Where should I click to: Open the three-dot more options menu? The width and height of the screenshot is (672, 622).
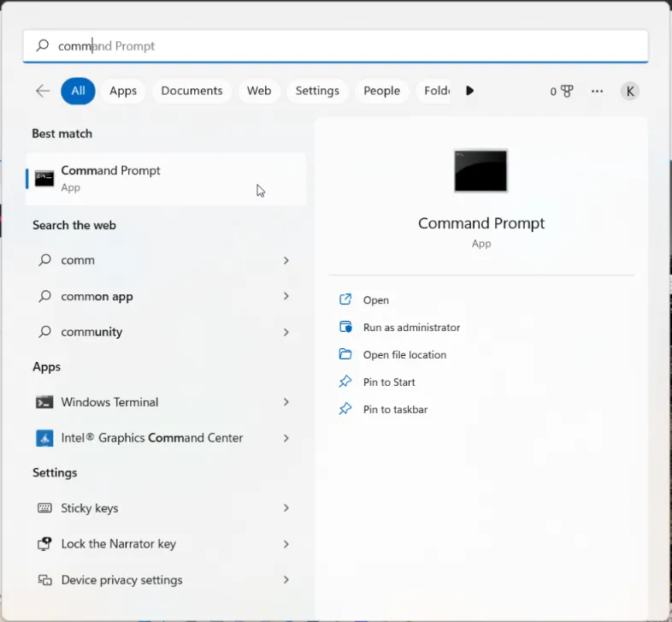tap(598, 91)
